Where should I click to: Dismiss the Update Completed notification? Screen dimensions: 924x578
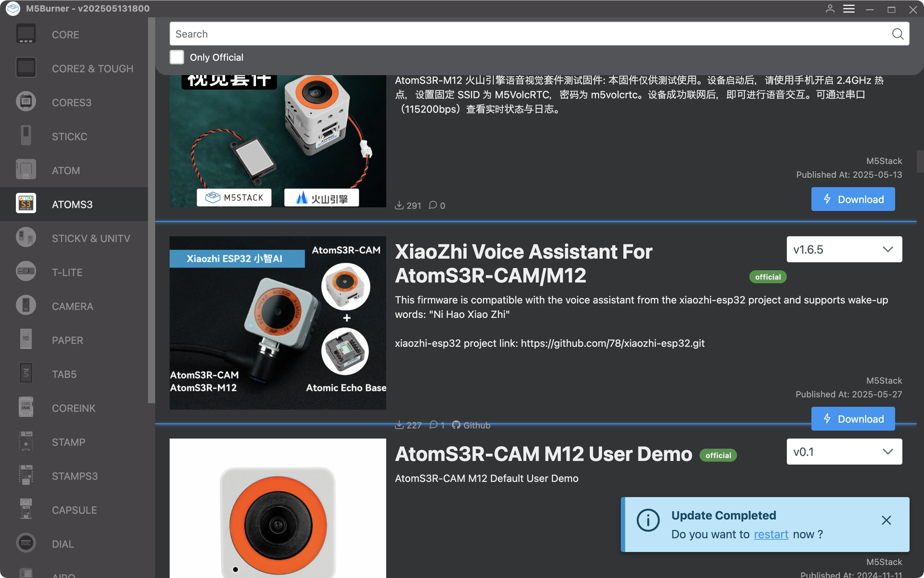886,520
